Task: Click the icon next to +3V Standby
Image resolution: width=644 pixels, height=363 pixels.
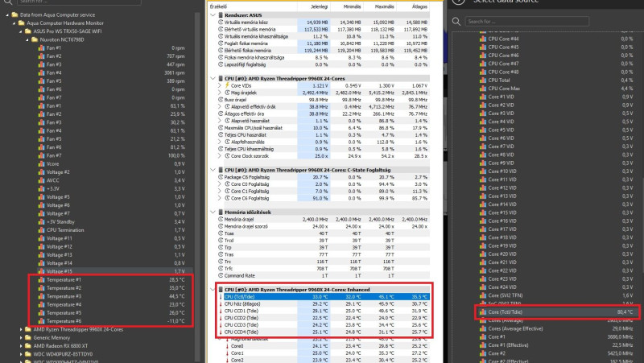Action: pyautogui.click(x=41, y=221)
